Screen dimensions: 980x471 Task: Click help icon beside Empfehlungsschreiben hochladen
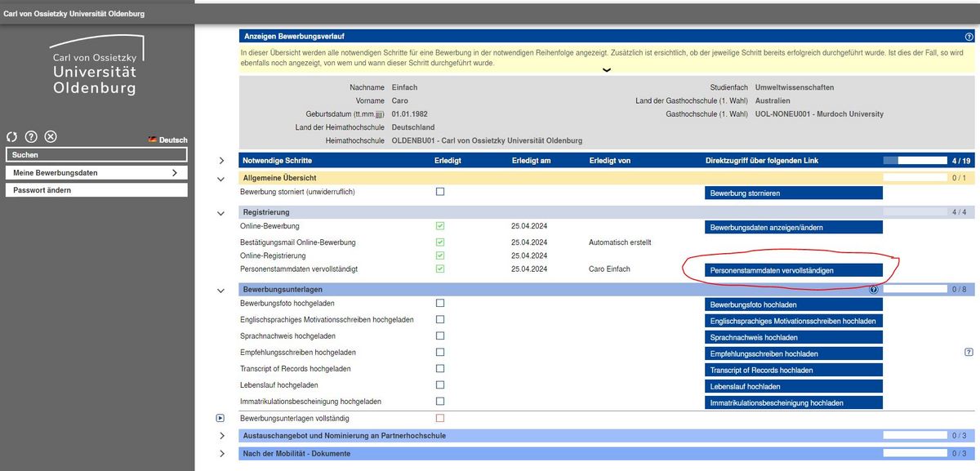(969, 353)
